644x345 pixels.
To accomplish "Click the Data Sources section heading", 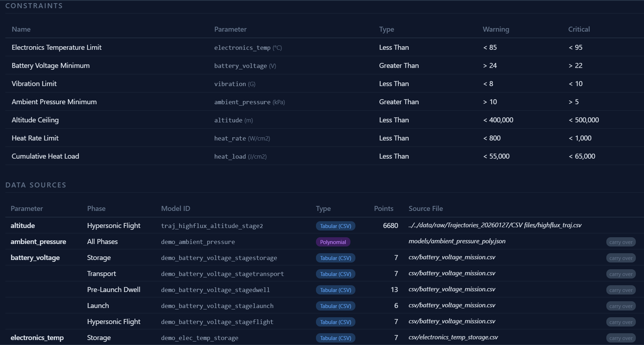I will coord(36,185).
